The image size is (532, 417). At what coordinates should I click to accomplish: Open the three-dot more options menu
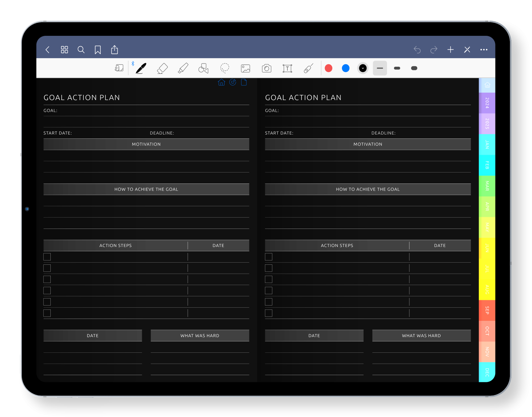484,50
